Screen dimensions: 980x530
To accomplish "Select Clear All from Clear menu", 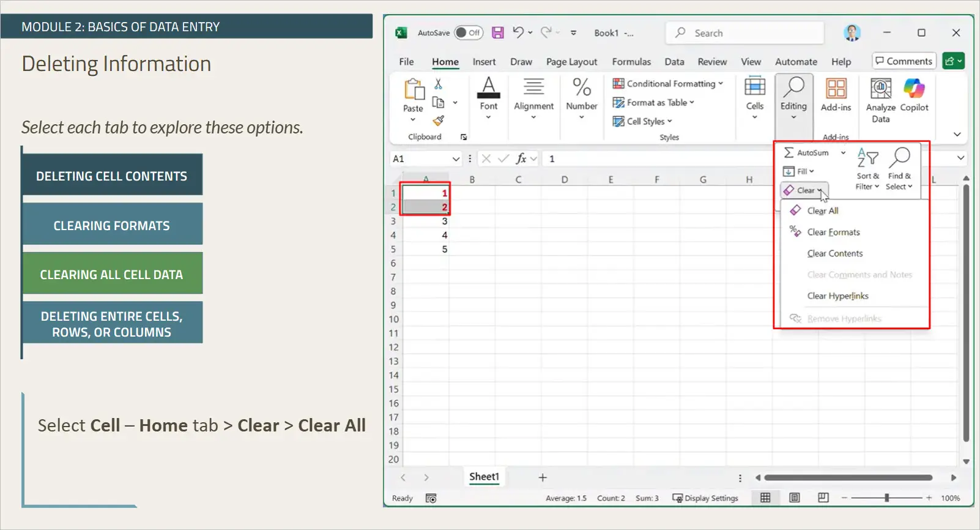I will (x=822, y=211).
